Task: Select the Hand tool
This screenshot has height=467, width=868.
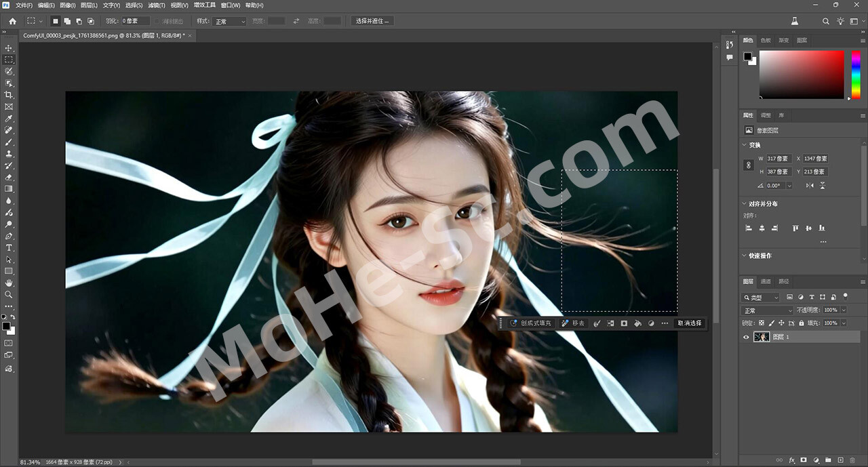Action: [x=9, y=283]
